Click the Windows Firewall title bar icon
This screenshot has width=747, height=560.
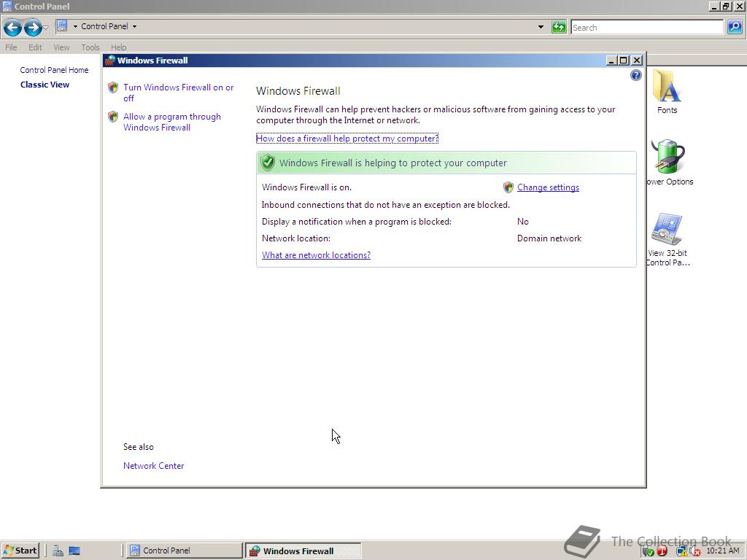click(x=111, y=61)
